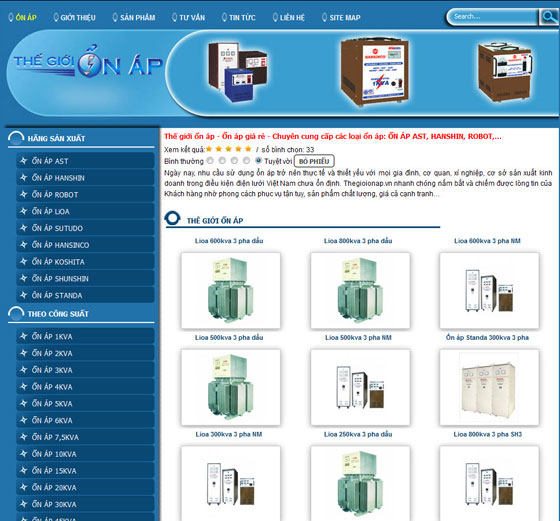560x521 pixels.
Task: Click star icon beside Ổn Áp 10KVA
Action: point(24,454)
